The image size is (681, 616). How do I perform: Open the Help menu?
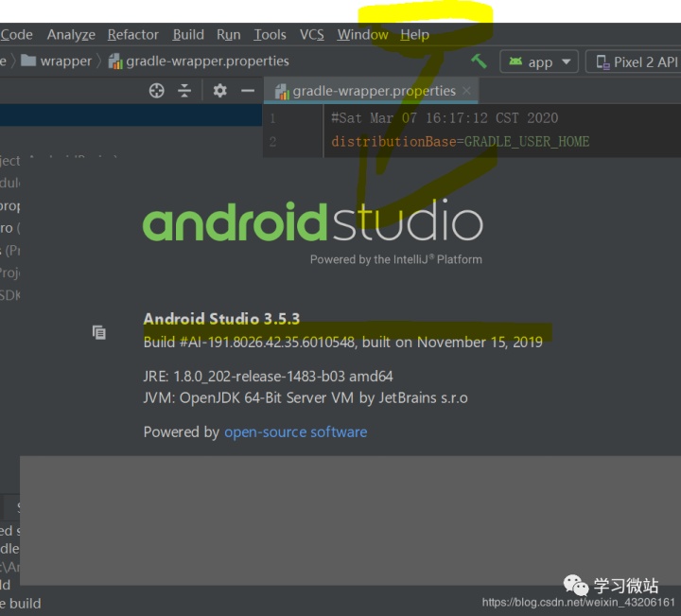click(414, 35)
